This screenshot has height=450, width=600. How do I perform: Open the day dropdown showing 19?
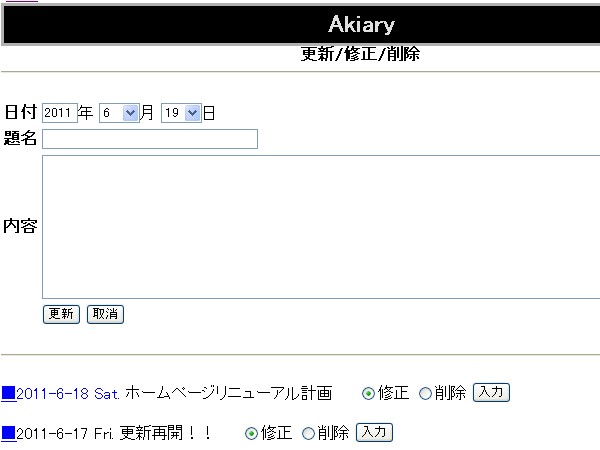(181, 113)
